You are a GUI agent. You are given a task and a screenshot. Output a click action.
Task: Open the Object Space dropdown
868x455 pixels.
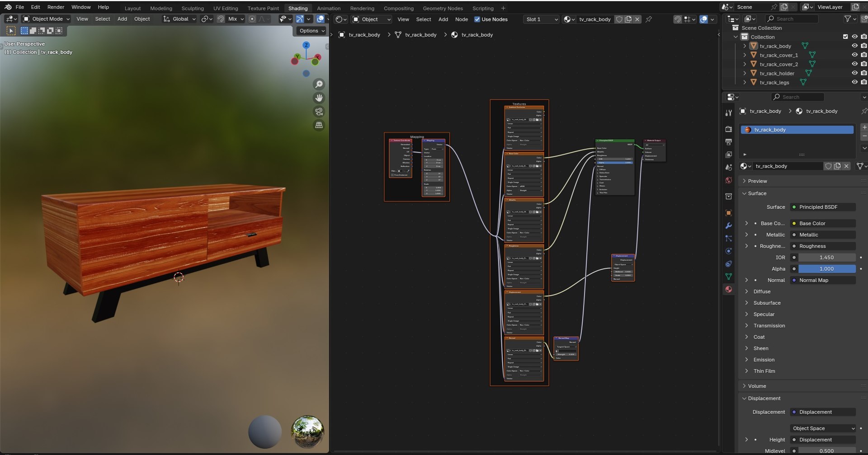coord(823,428)
